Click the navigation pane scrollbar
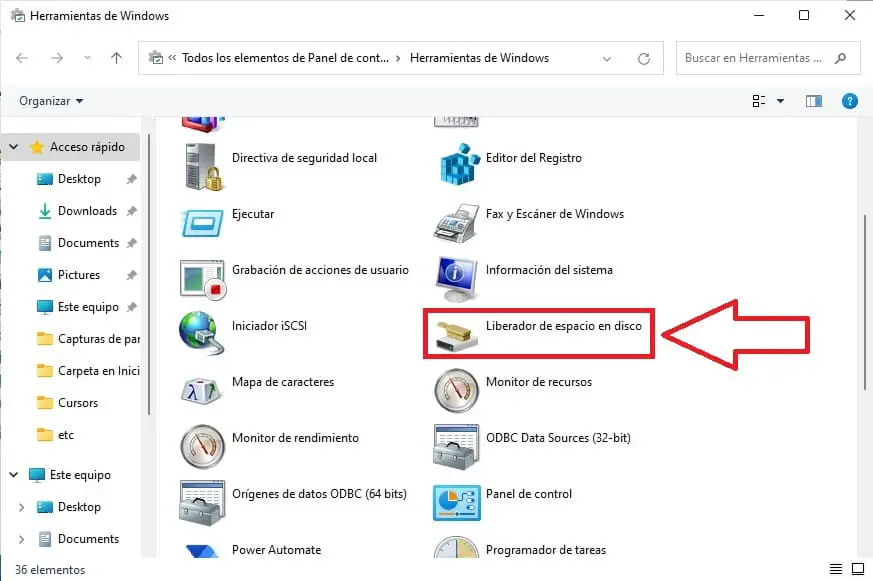The height and width of the screenshot is (581, 873). (x=149, y=274)
